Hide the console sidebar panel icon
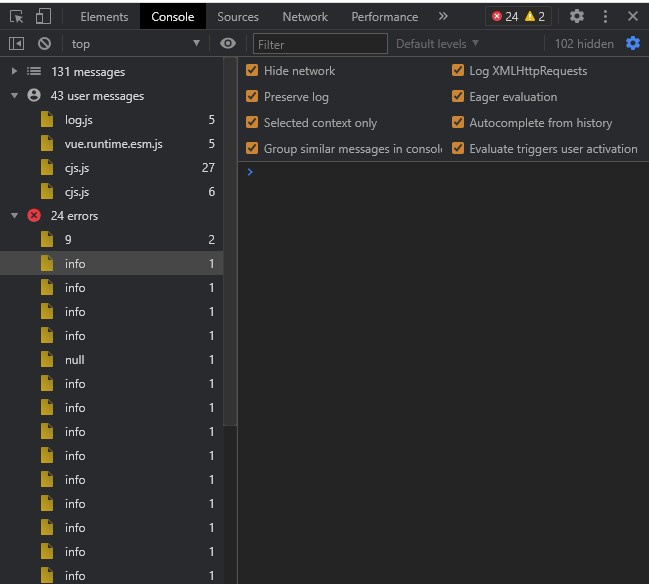Image resolution: width=649 pixels, height=584 pixels. point(17,43)
